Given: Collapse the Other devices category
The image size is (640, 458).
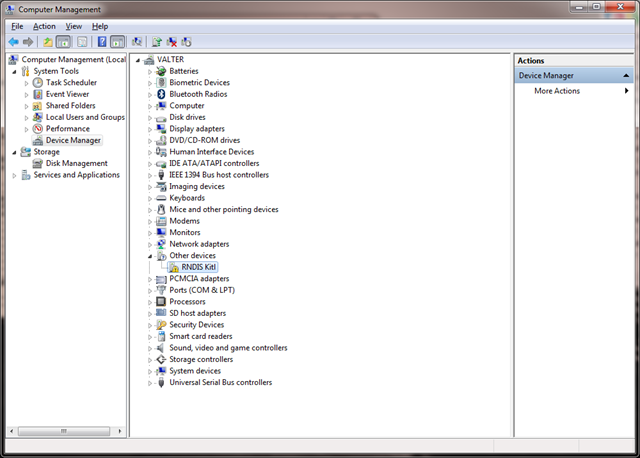Looking at the screenshot, I should 150,256.
